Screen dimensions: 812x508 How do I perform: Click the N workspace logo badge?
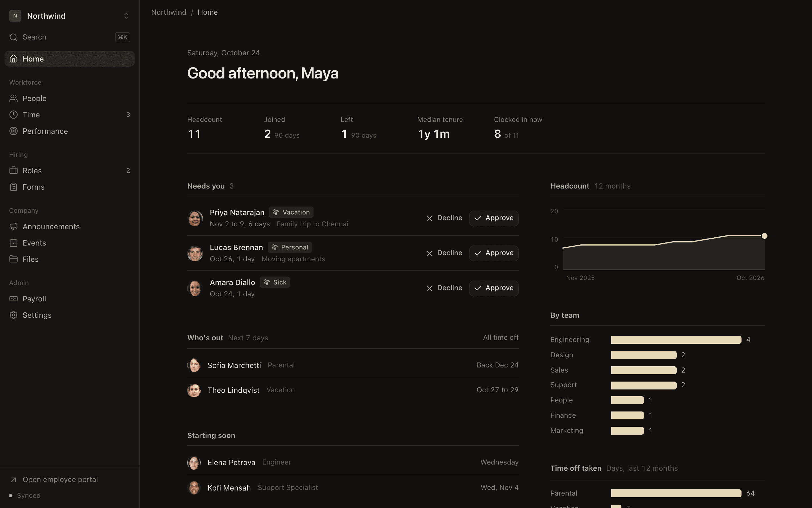pos(15,16)
